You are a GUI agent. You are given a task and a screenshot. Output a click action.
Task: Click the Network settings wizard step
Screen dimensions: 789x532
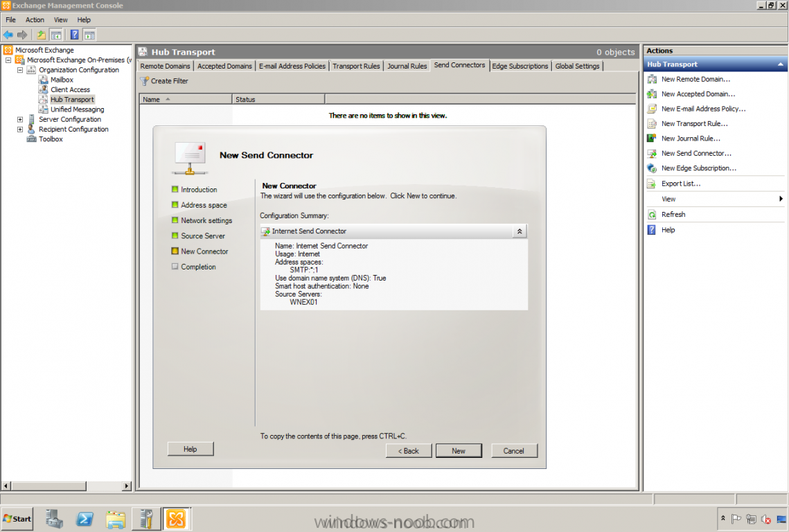tap(206, 221)
